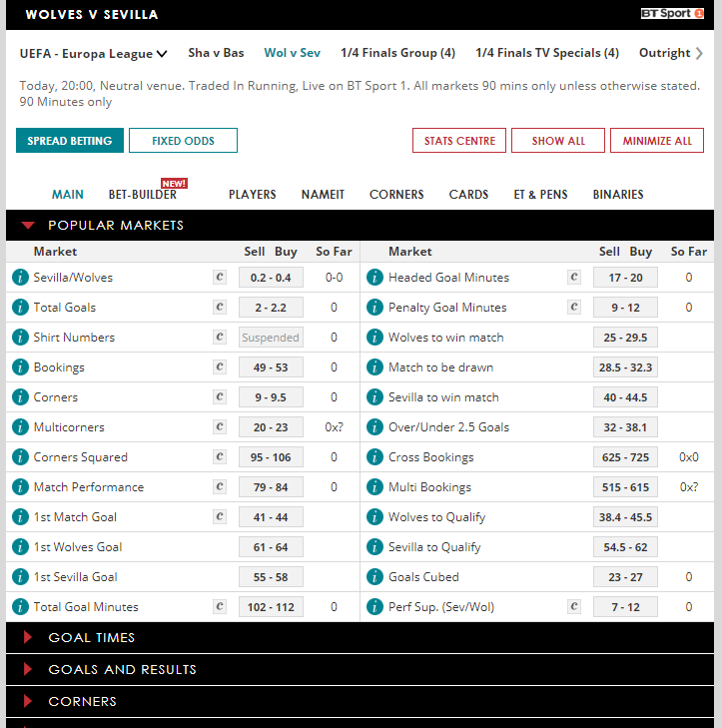Open 1/4 Finals Group (4) markets
The image size is (722, 728).
pyautogui.click(x=397, y=53)
